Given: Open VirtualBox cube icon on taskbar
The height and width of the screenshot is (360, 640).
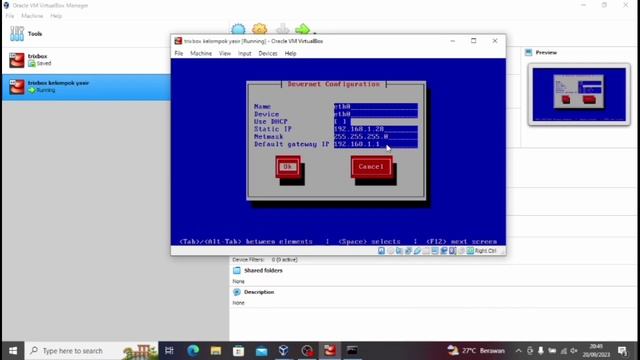Looking at the screenshot, I should click(284, 351).
